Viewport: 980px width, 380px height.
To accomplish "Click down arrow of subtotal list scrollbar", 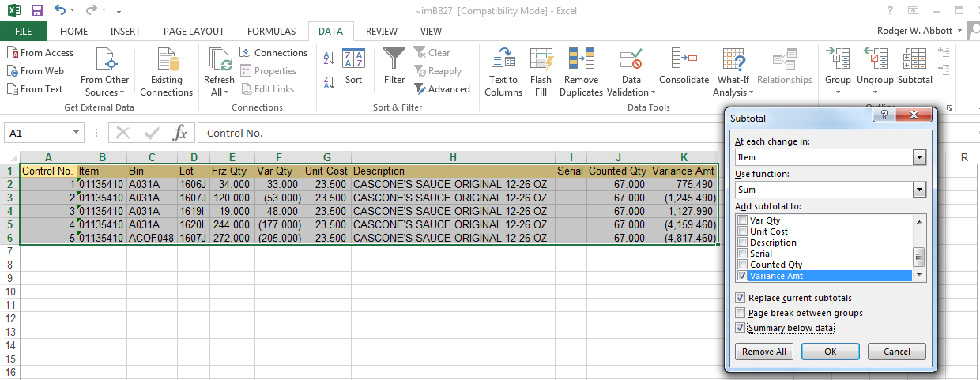I will pyautogui.click(x=918, y=276).
